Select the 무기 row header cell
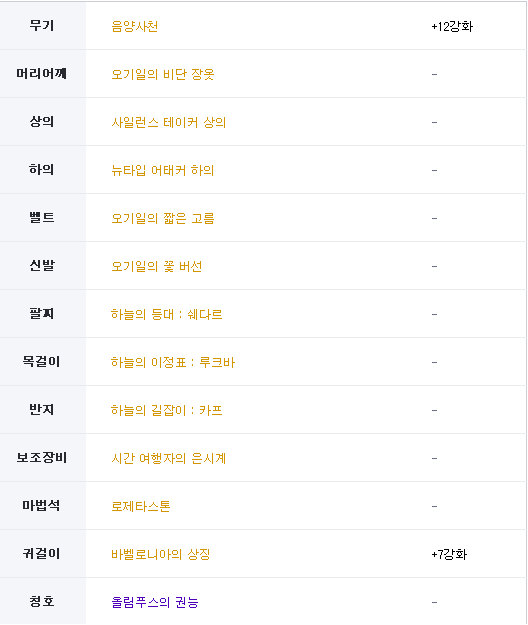The image size is (528, 625). [x=43, y=26]
